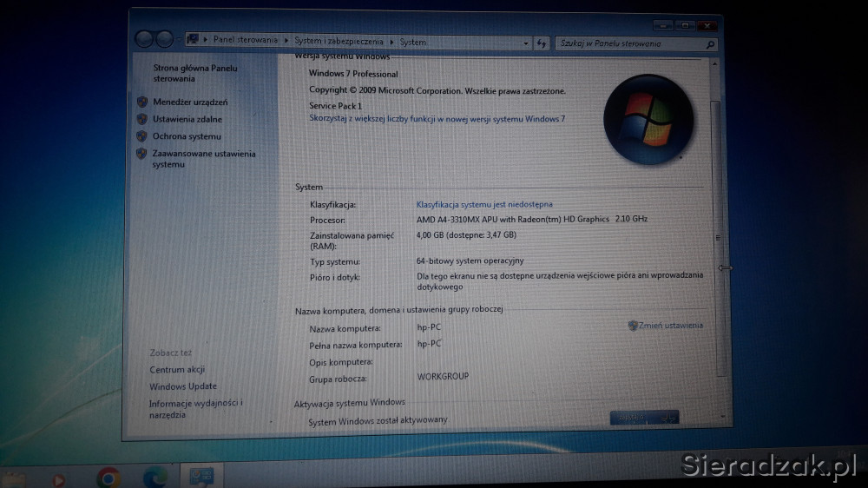The width and height of the screenshot is (868, 488).
Task: Open Centrum akcji
Action: (x=176, y=369)
